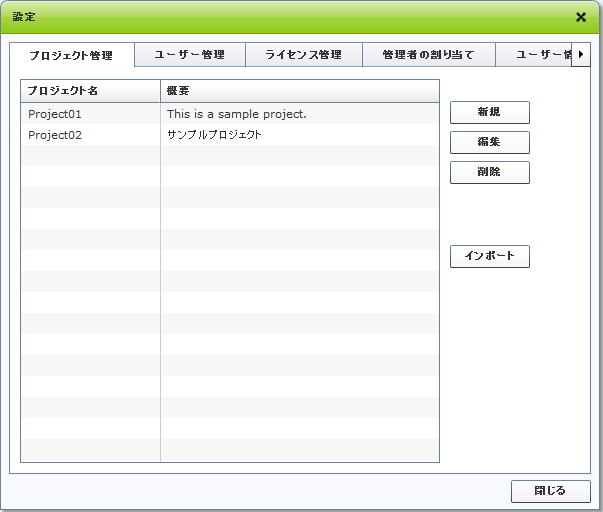Open the ユーザー管理 tab

click(190, 55)
